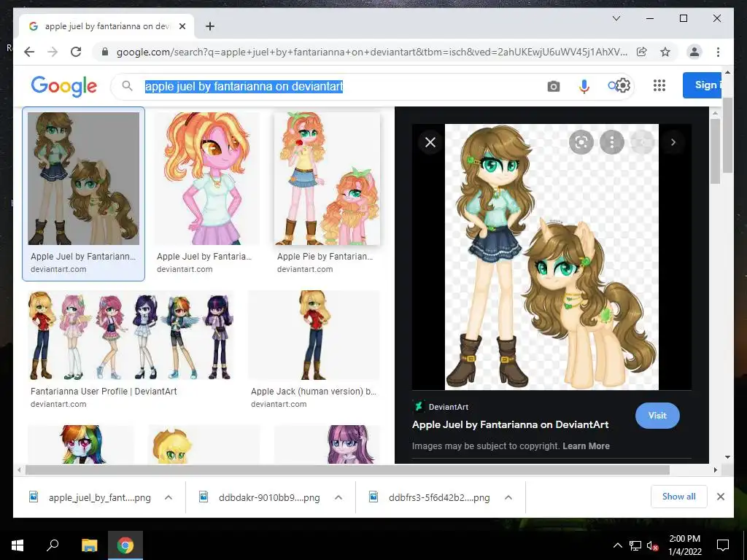Open the Google apps grid
The height and width of the screenshot is (560, 747).
659,85
